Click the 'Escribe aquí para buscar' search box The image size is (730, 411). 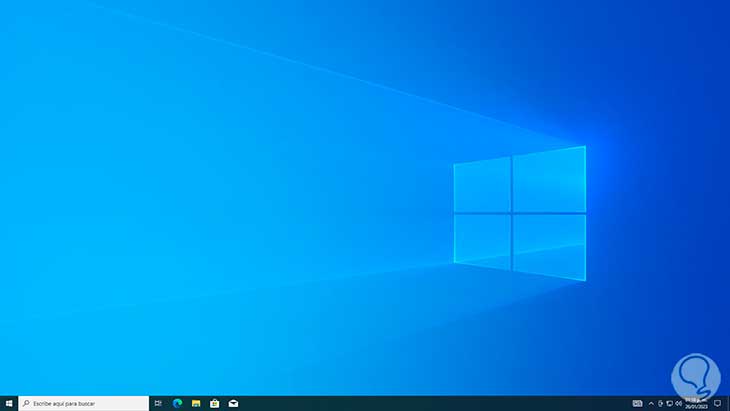[x=84, y=403]
